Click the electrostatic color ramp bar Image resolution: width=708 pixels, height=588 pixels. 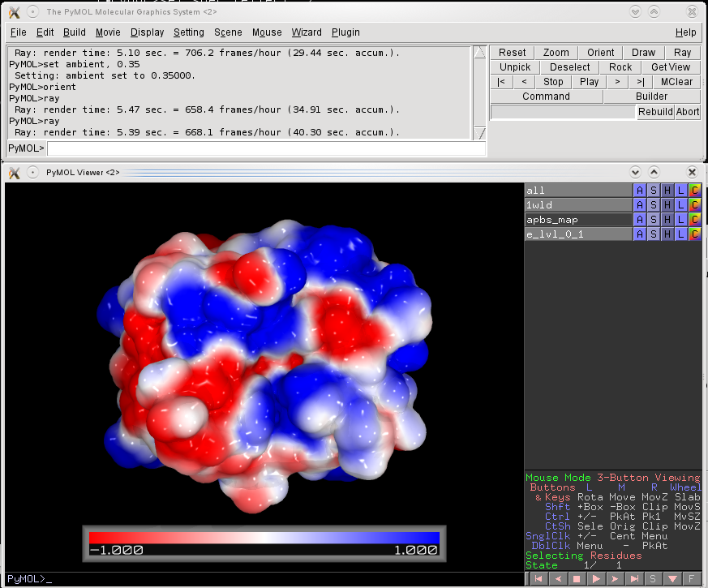264,538
